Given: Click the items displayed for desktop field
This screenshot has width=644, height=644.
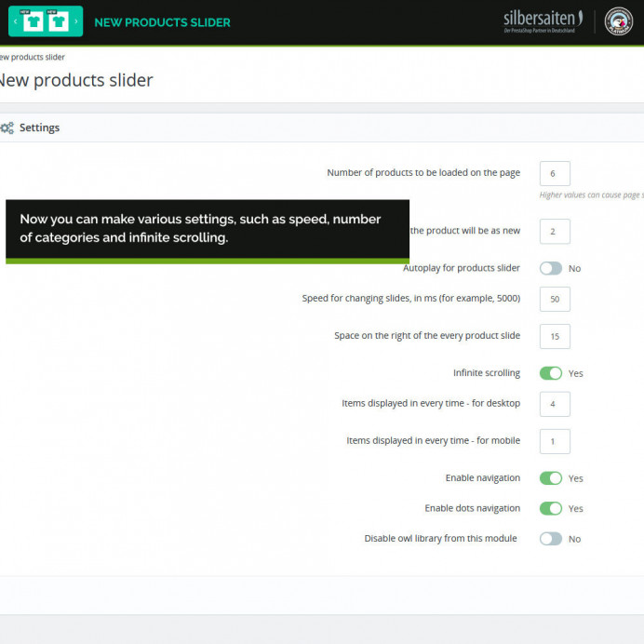Looking at the screenshot, I should pyautogui.click(x=555, y=404).
